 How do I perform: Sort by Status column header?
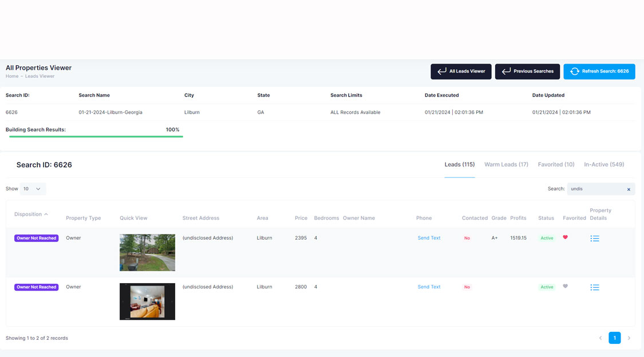click(546, 218)
